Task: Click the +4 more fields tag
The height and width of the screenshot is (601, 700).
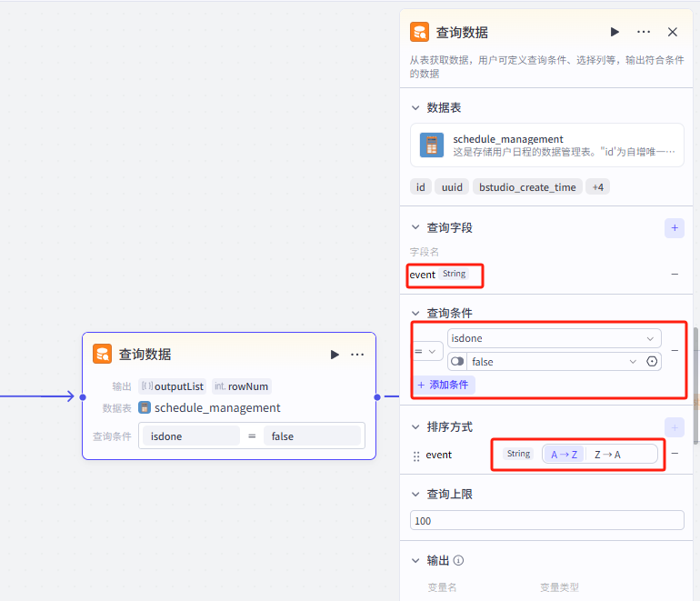Action: pos(597,187)
